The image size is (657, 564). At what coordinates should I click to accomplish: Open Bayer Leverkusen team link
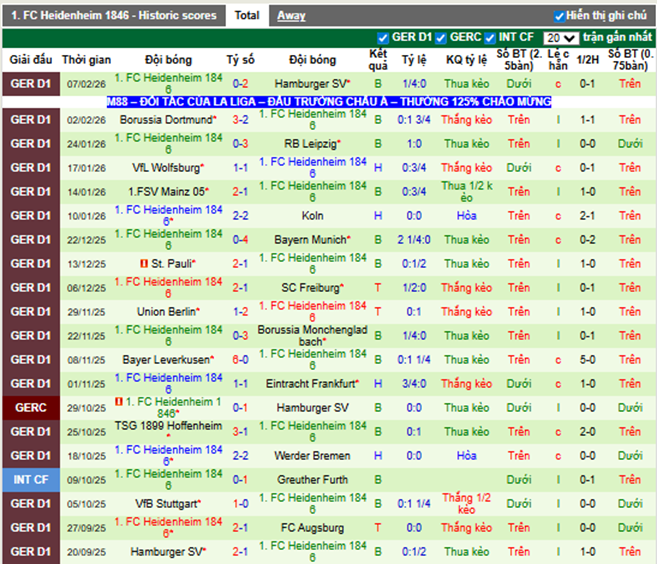(x=166, y=360)
